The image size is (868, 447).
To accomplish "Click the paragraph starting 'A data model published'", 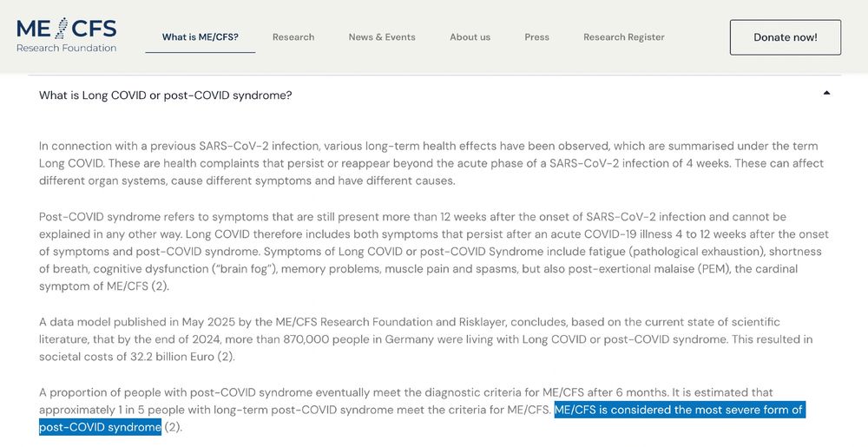I will coord(425,339).
